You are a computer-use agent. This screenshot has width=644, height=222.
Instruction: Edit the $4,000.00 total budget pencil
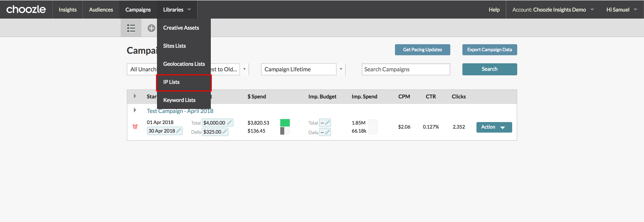click(229, 123)
